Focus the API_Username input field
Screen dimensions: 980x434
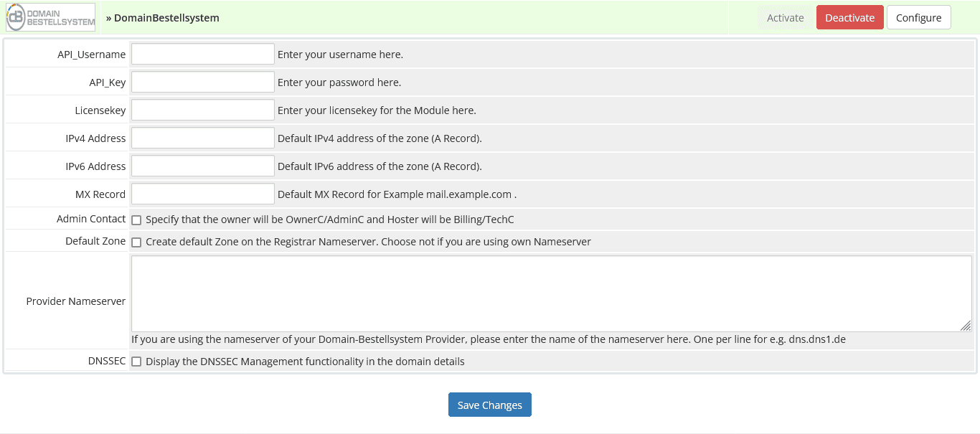pyautogui.click(x=203, y=55)
